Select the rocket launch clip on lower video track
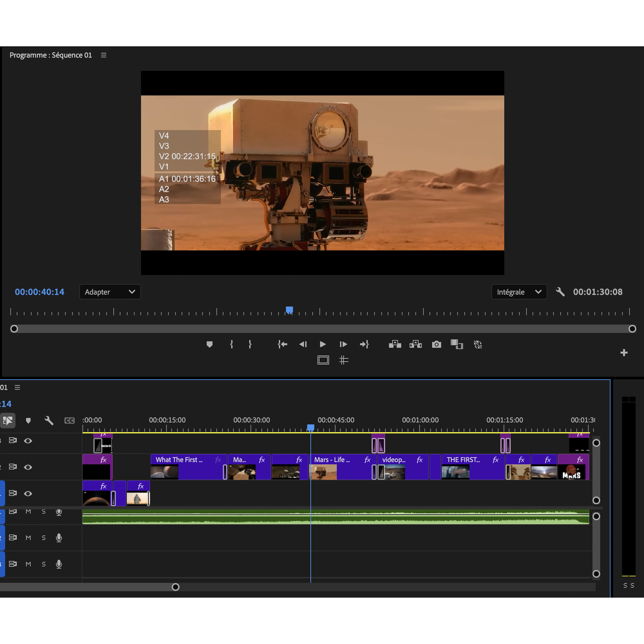Viewport: 644px width, 644px height. click(x=138, y=493)
